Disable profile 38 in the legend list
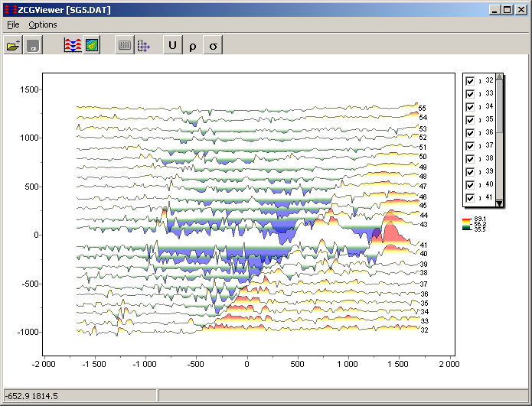This screenshot has width=532, height=406. (x=470, y=158)
